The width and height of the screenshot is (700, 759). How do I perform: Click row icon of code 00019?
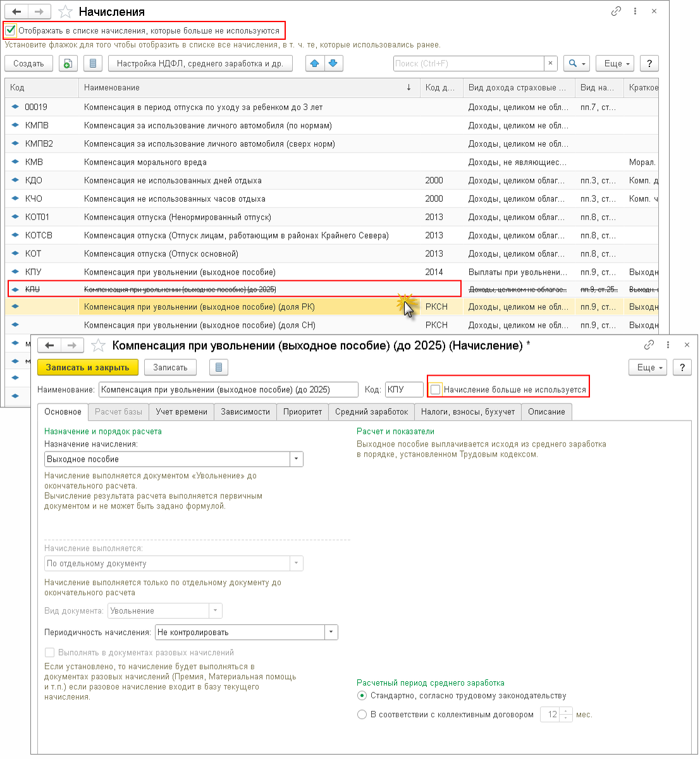(x=15, y=107)
